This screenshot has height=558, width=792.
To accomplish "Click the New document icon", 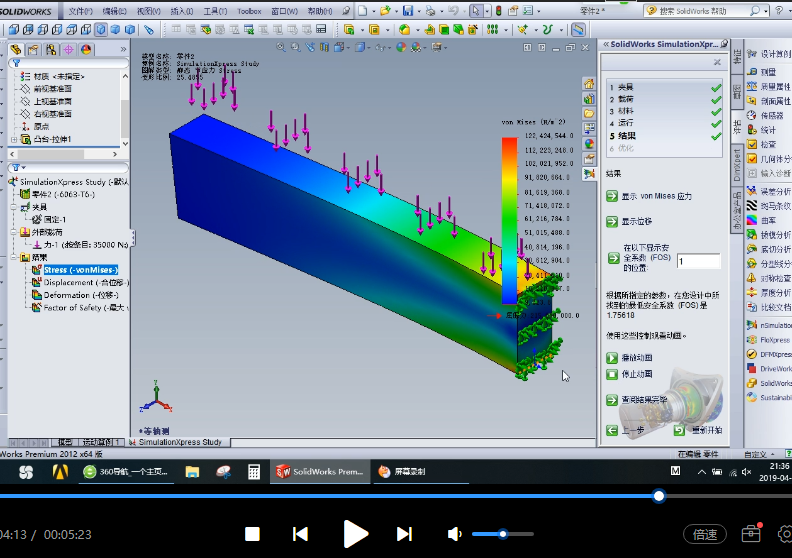I will (x=363, y=11).
